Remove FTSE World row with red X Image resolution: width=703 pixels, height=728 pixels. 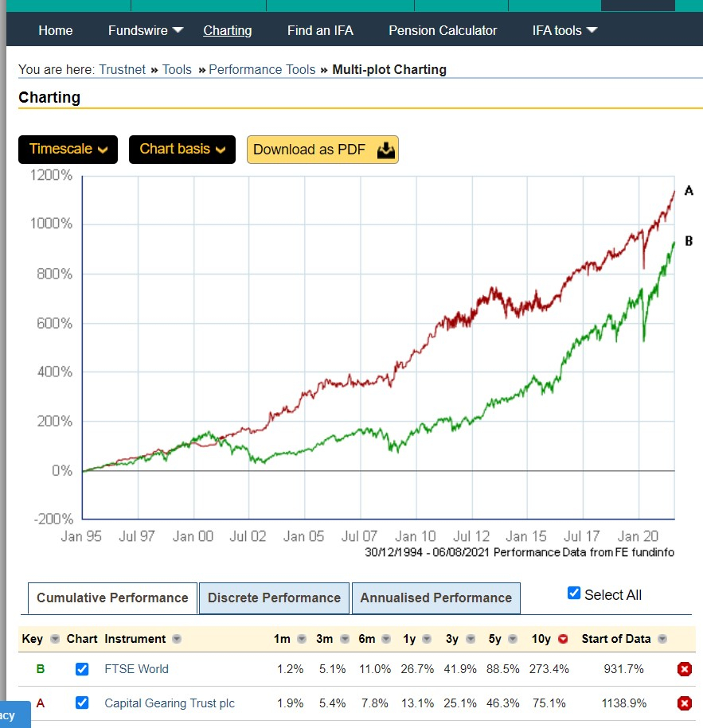685,669
